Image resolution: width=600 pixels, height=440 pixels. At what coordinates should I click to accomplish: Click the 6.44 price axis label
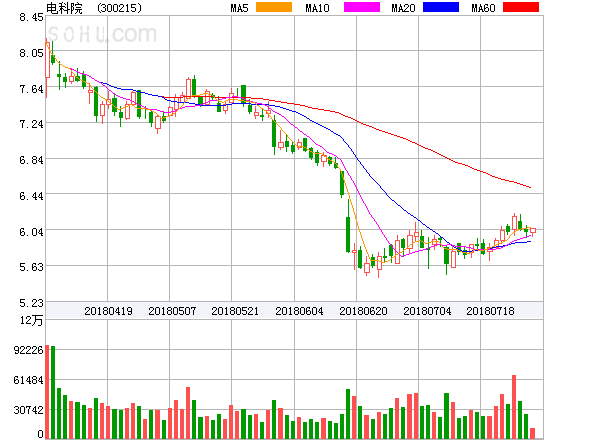31,196
